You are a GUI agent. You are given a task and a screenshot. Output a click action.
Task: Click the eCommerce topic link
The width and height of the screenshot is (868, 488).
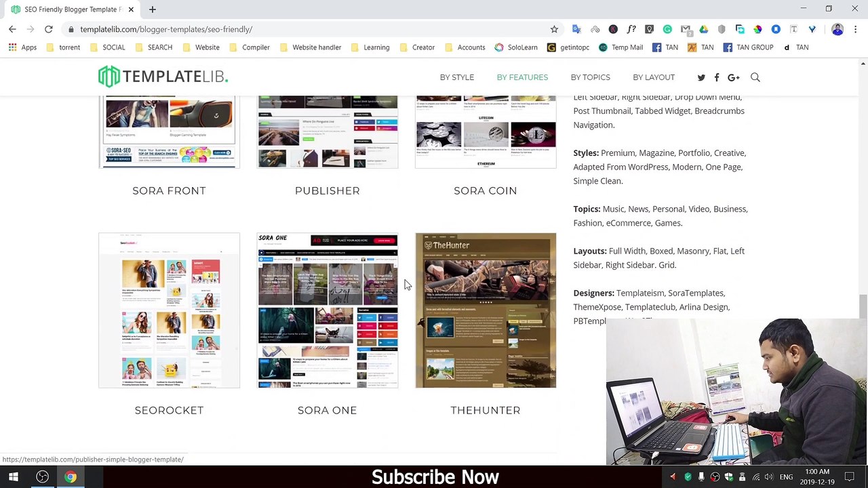click(628, 223)
